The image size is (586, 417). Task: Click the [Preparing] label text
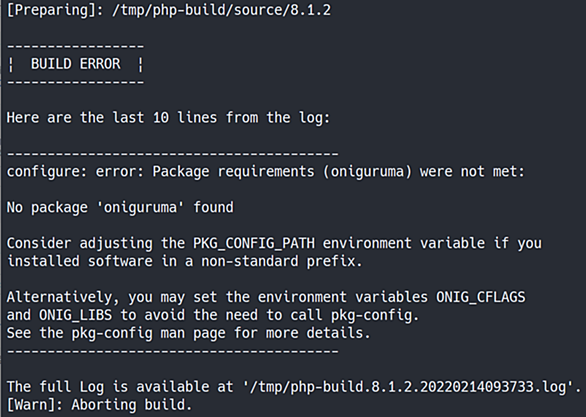click(51, 10)
